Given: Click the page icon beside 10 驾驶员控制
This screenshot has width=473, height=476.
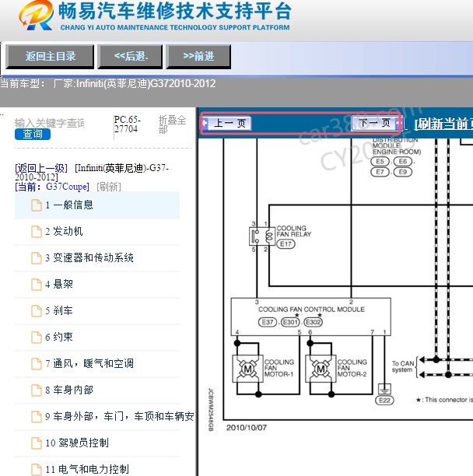Looking at the screenshot, I should coord(37,443).
